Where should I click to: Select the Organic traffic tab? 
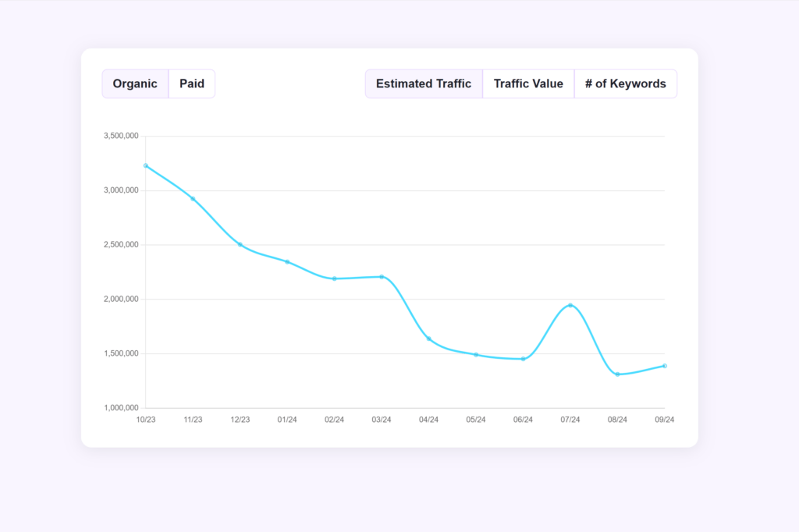[135, 83]
